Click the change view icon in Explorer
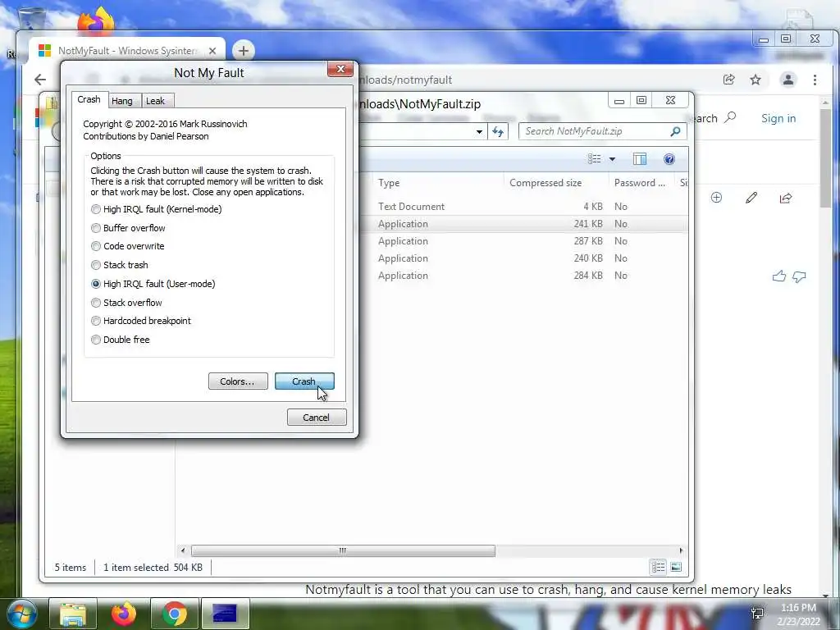 [594, 159]
